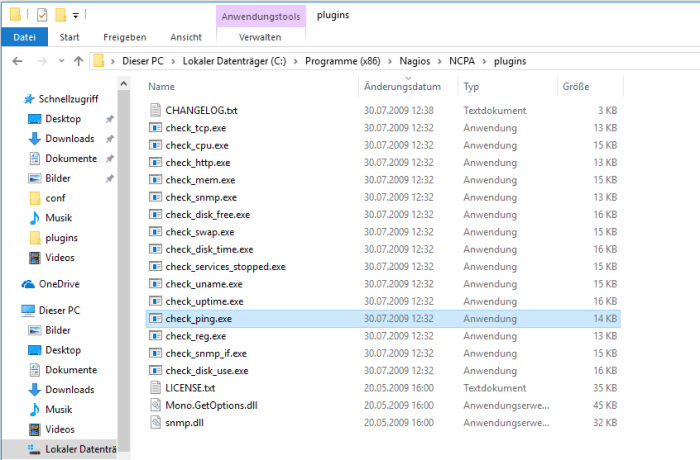
Task: Select the file name check_uptime.exe
Action: click(204, 301)
